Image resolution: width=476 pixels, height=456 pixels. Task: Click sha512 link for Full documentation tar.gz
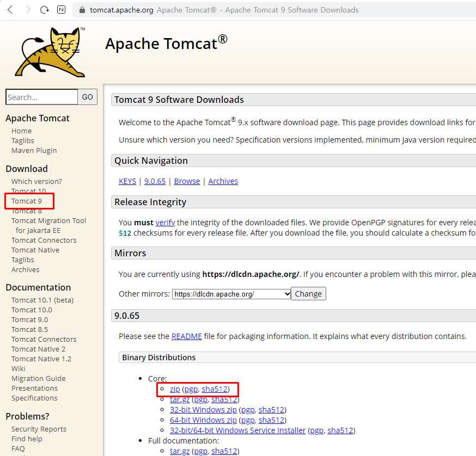[224, 451]
